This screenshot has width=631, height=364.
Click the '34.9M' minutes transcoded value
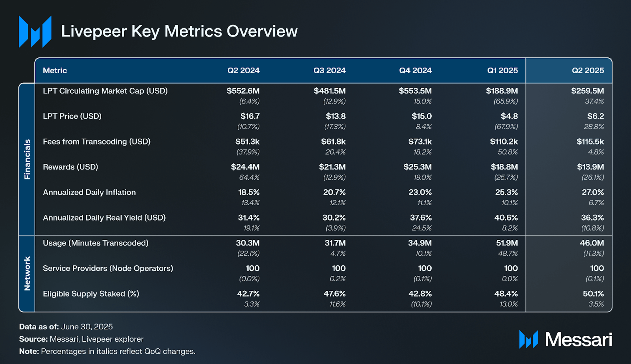[420, 243]
